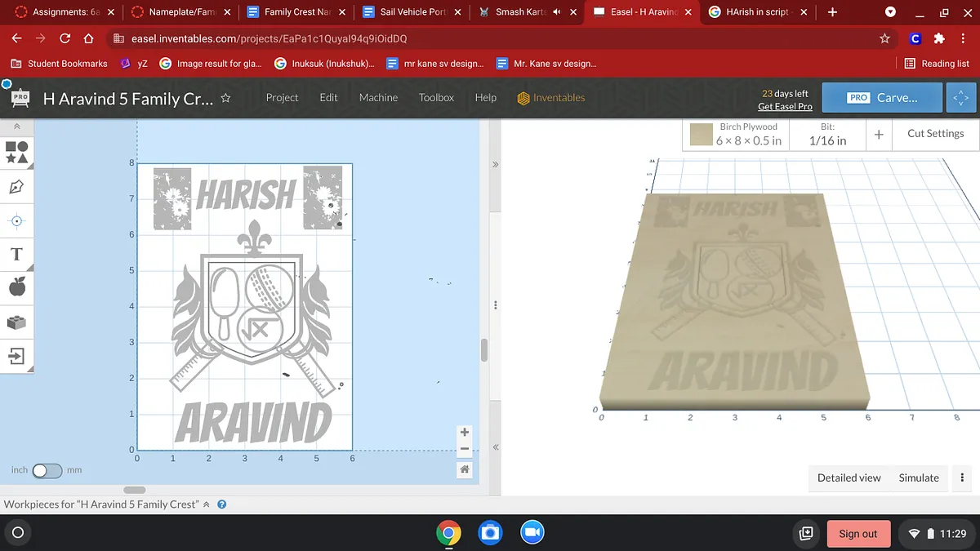Open the Machine menu
The height and width of the screenshot is (551, 980).
point(378,98)
